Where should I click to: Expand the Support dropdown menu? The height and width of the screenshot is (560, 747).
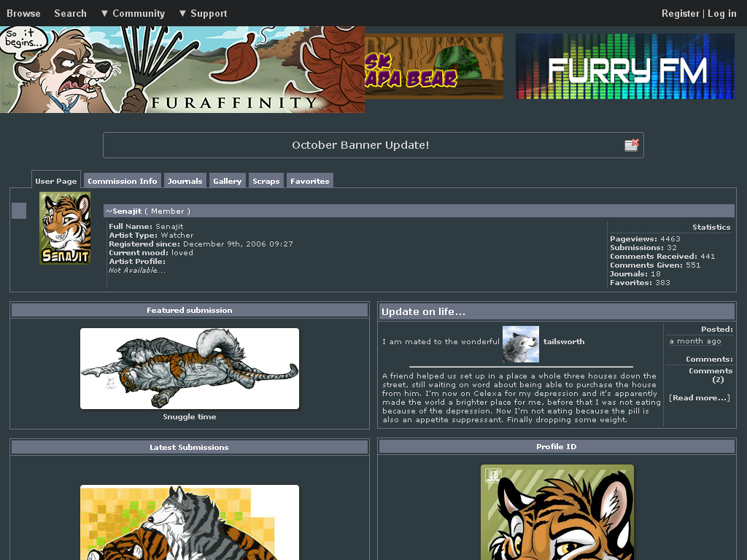click(x=203, y=13)
